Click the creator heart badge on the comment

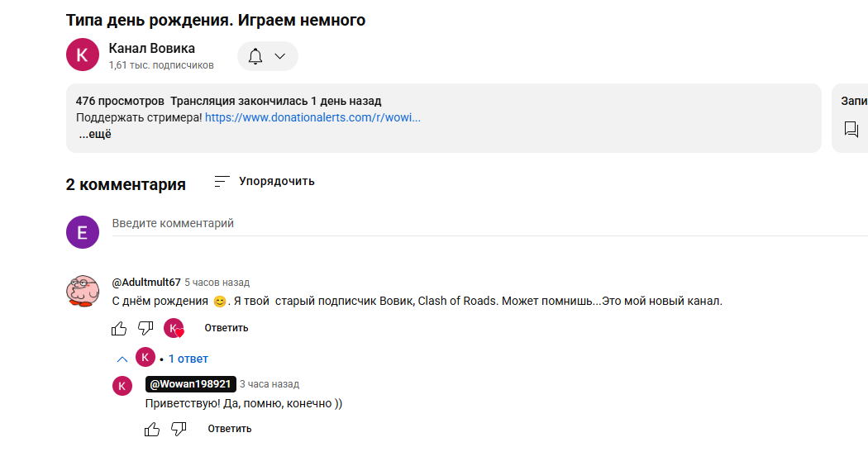pyautogui.click(x=174, y=328)
